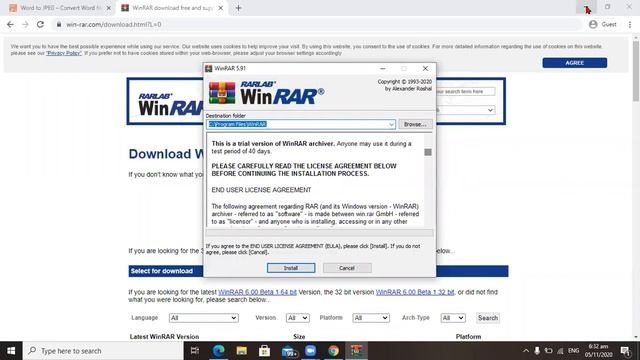The image size is (640, 360).
Task: Open the Privacy Policy link
Action: click(x=64, y=53)
